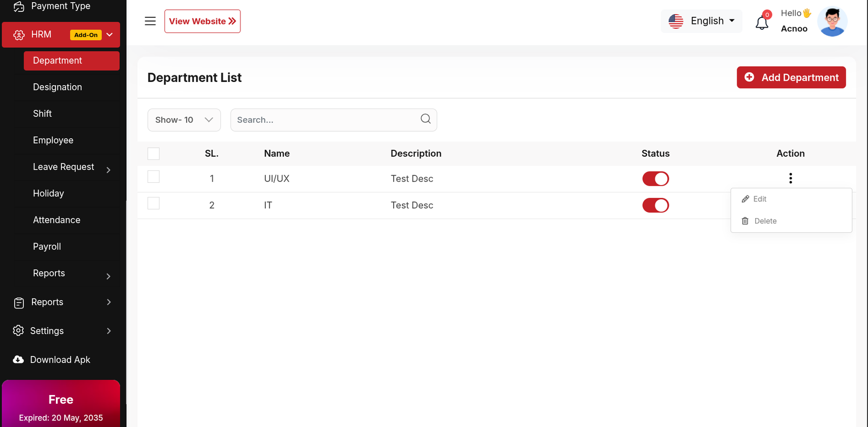This screenshot has width=868, height=427.
Task: Click the Settings gear icon in sidebar
Action: [x=18, y=330]
